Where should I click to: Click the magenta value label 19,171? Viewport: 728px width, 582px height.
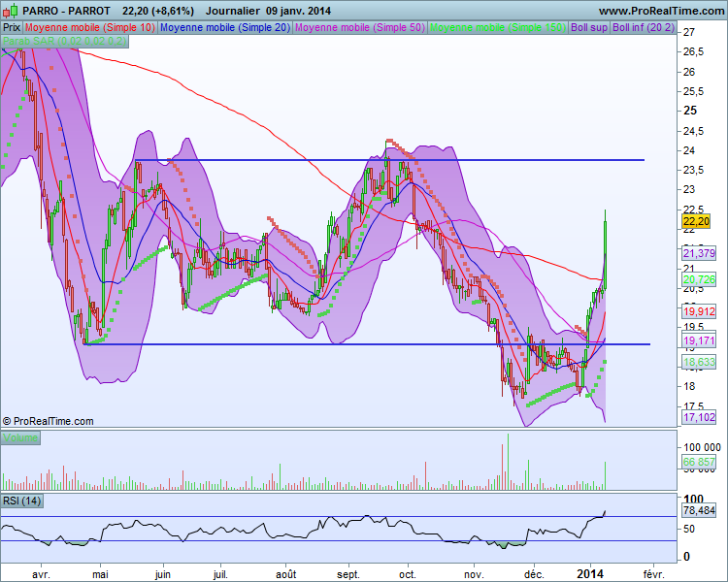(x=699, y=340)
